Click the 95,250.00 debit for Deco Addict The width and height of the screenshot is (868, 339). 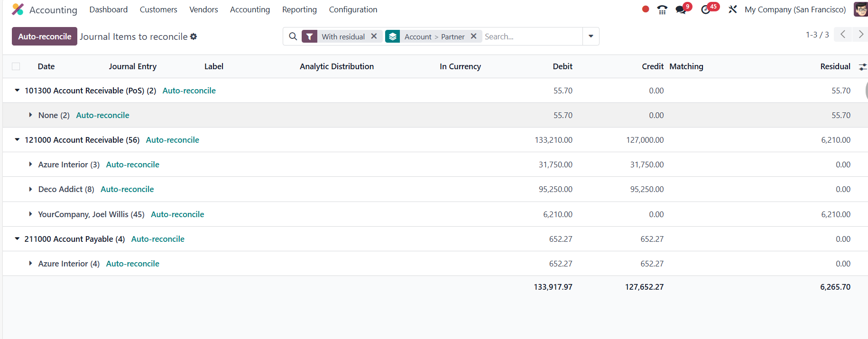coord(555,189)
